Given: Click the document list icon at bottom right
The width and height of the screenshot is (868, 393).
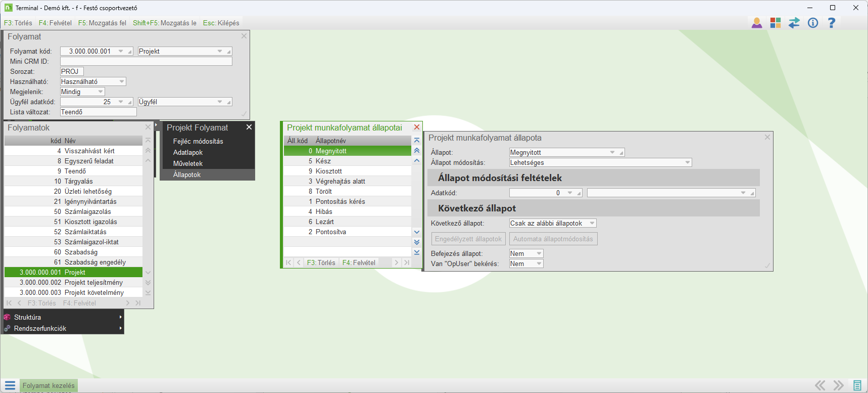Looking at the screenshot, I should pyautogui.click(x=857, y=385).
